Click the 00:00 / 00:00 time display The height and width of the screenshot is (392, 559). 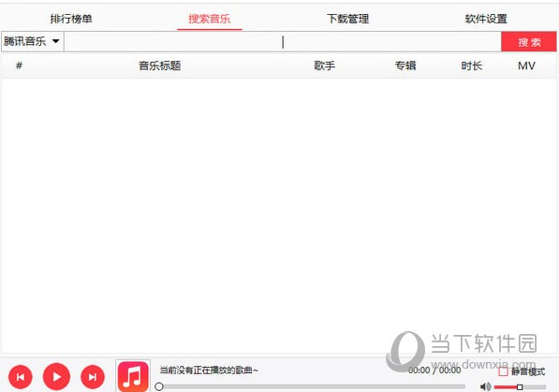pos(434,370)
